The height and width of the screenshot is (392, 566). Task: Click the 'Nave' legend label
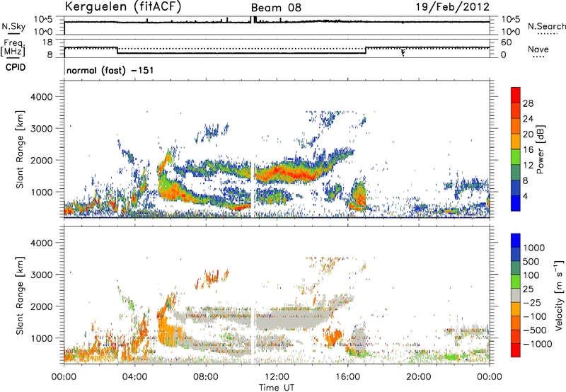538,49
